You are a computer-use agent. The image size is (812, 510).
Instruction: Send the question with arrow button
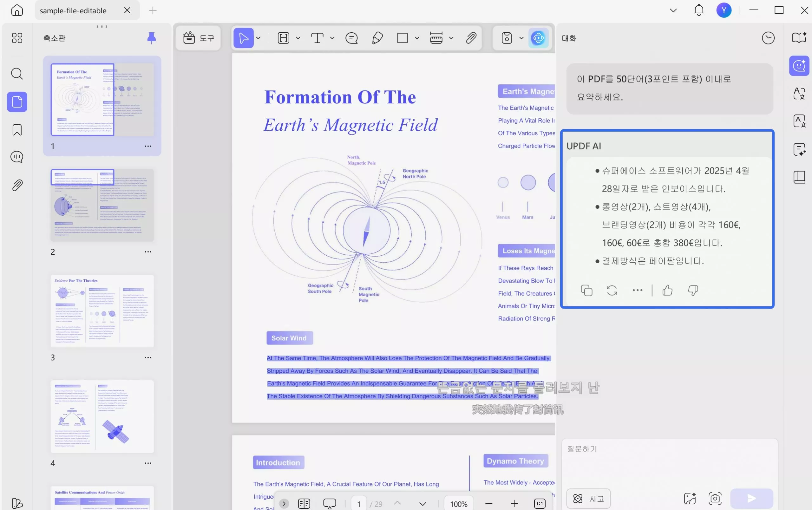click(751, 498)
